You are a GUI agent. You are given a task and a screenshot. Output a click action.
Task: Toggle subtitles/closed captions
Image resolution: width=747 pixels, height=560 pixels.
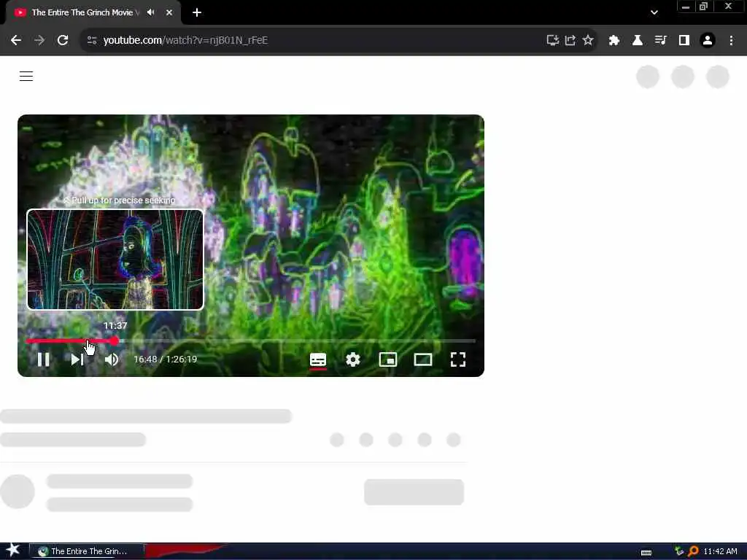(x=318, y=359)
